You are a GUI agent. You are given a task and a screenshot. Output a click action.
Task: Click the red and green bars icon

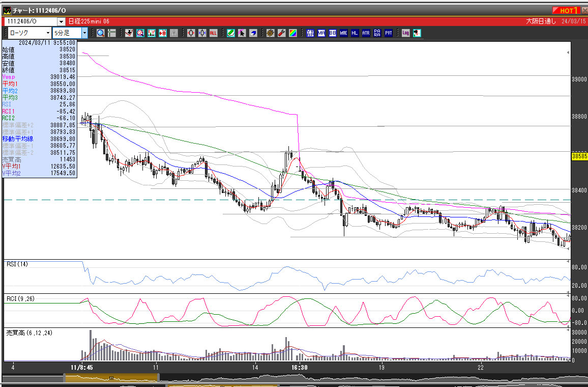pyautogui.click(x=152, y=33)
